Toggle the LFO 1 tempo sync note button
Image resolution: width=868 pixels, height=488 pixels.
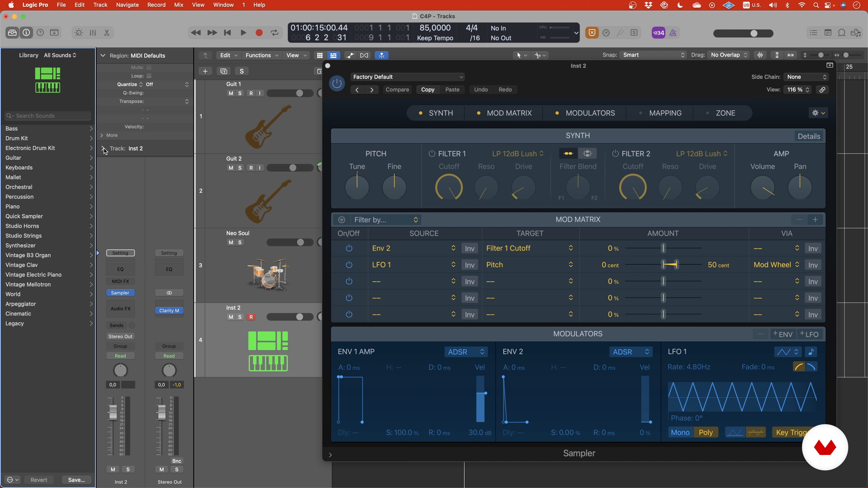click(x=811, y=352)
